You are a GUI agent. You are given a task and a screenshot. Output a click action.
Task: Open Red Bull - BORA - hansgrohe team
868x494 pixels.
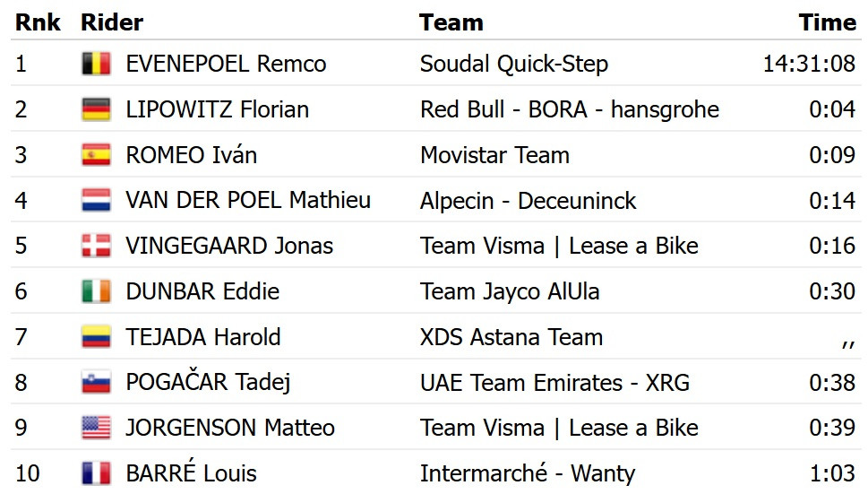point(570,109)
